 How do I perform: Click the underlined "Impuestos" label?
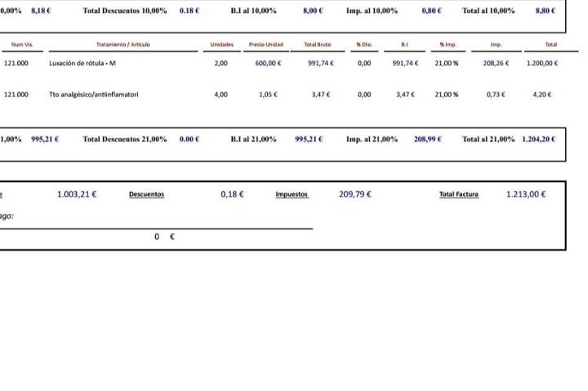point(292,194)
